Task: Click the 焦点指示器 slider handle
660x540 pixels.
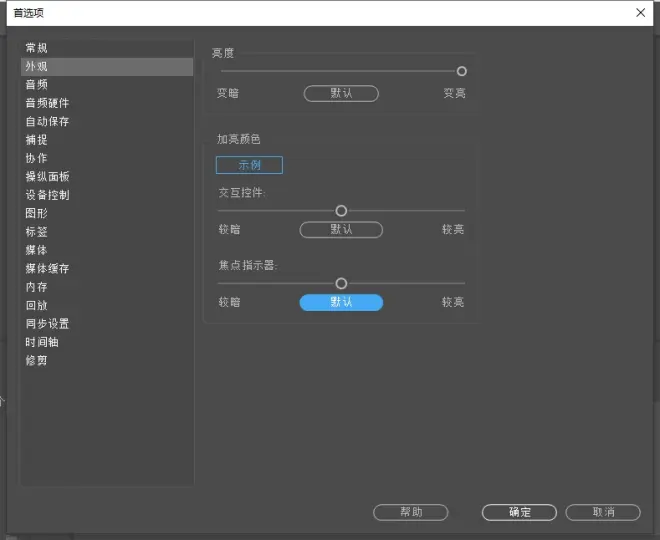Action: [x=341, y=284]
